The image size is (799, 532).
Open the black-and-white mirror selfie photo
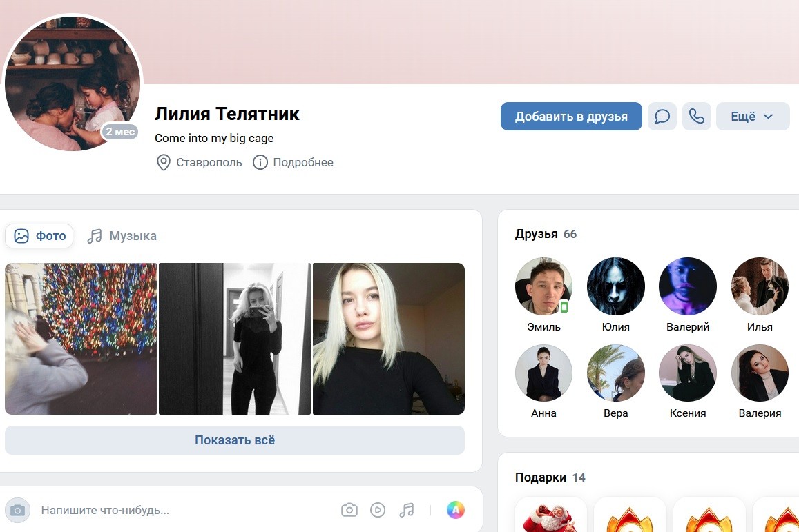coord(235,339)
